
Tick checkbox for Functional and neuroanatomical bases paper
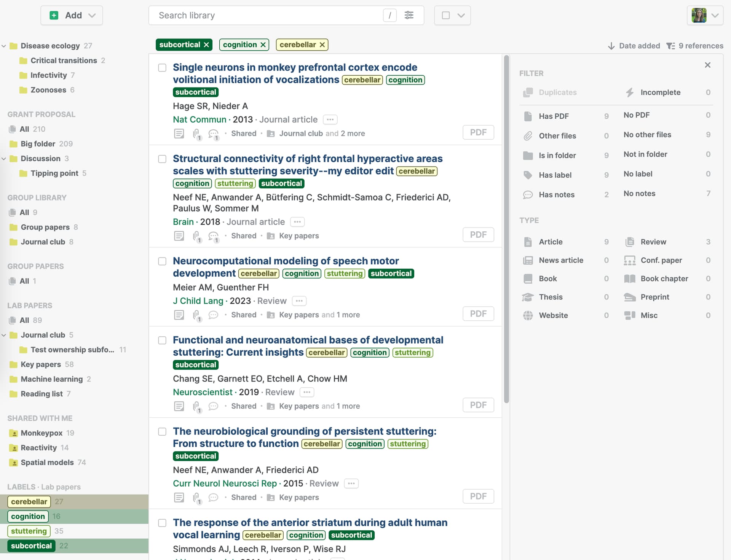tap(162, 340)
